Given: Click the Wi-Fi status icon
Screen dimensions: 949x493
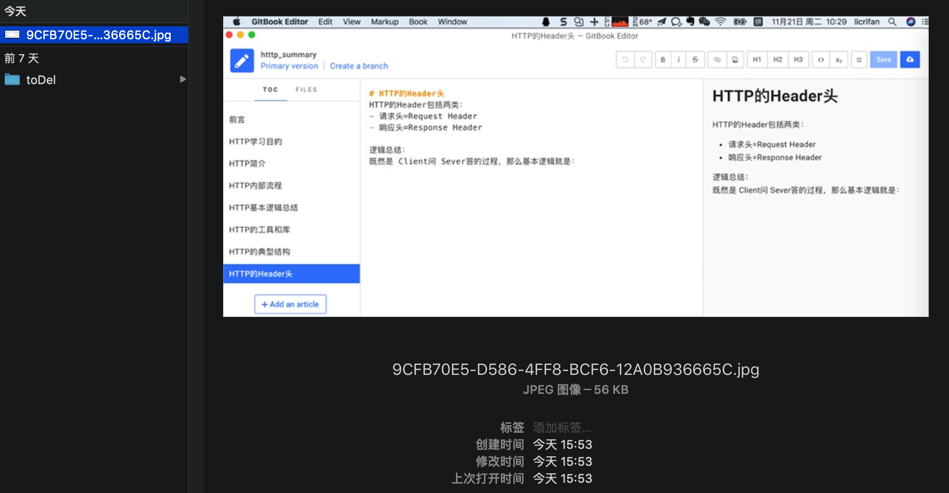Looking at the screenshot, I should tap(720, 22).
